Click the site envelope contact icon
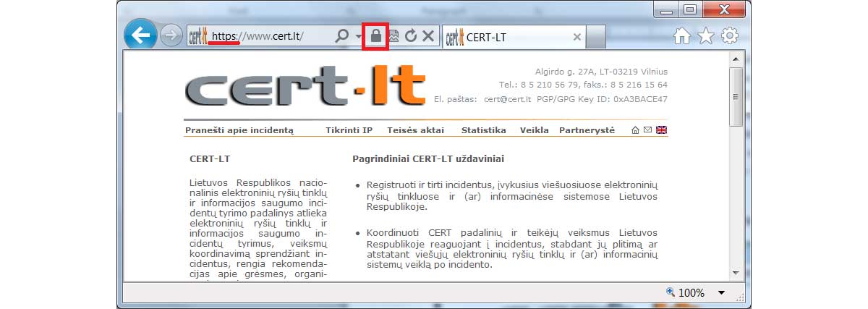This screenshot has width=868, height=309. click(x=648, y=130)
